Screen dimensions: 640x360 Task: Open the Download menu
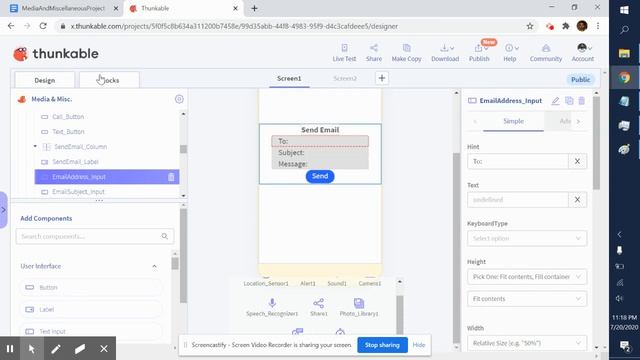tap(445, 53)
